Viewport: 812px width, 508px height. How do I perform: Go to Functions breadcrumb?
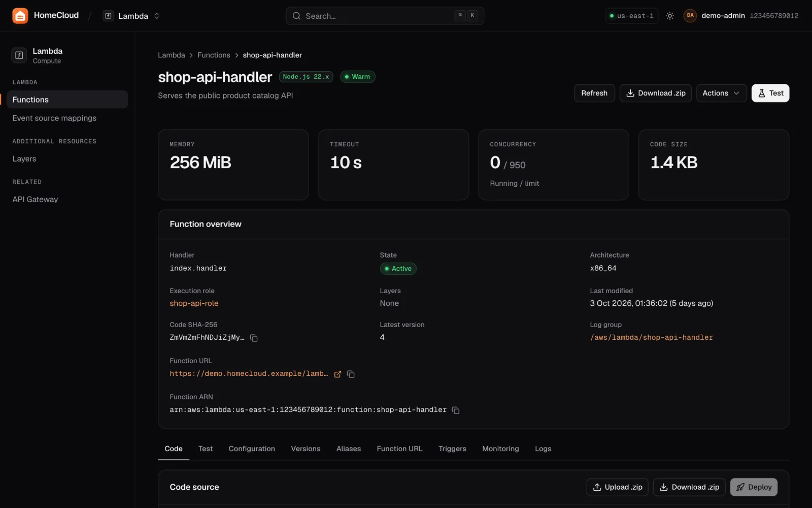click(x=214, y=55)
